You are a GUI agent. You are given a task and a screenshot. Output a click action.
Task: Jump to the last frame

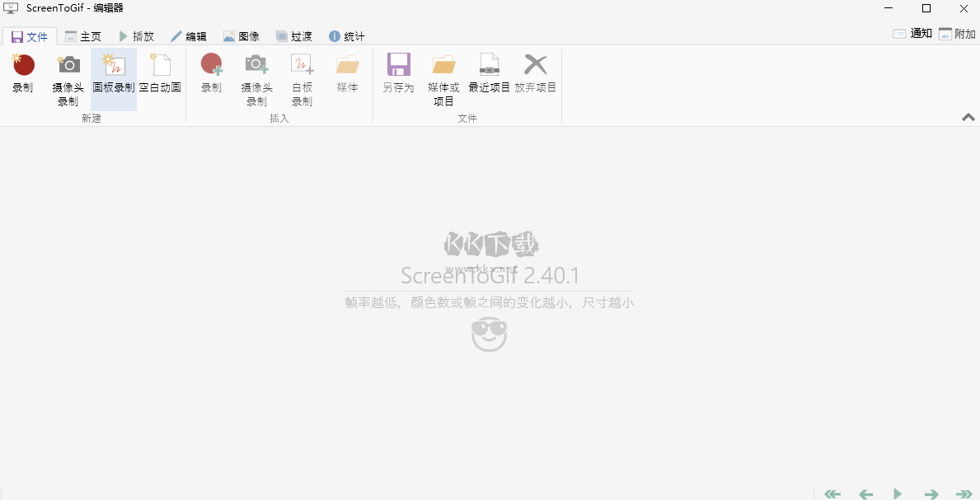(x=963, y=493)
